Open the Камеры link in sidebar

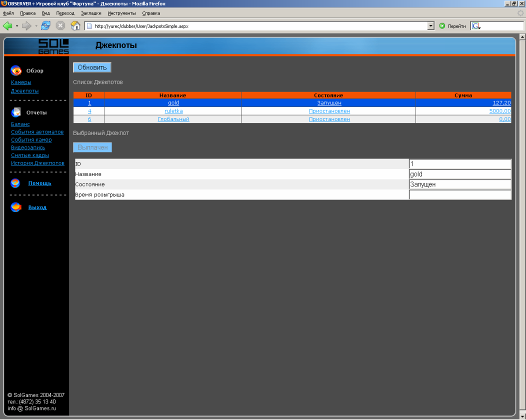click(x=21, y=82)
